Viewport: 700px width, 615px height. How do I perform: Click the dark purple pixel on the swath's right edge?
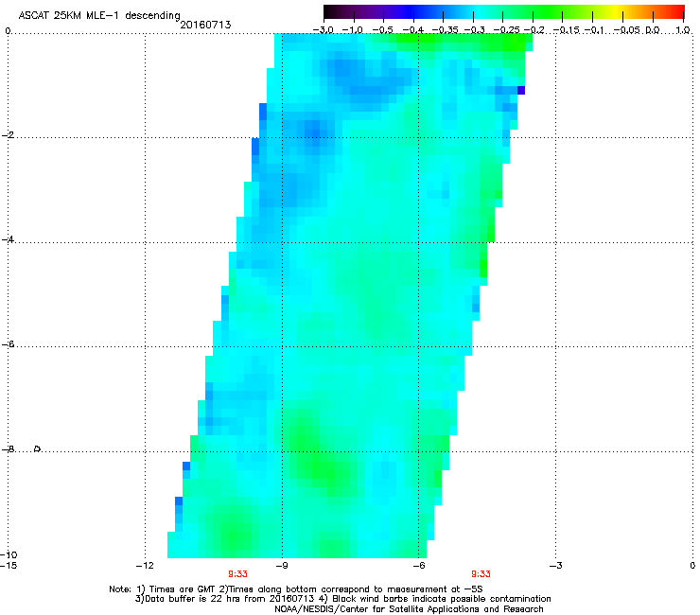coord(520,90)
